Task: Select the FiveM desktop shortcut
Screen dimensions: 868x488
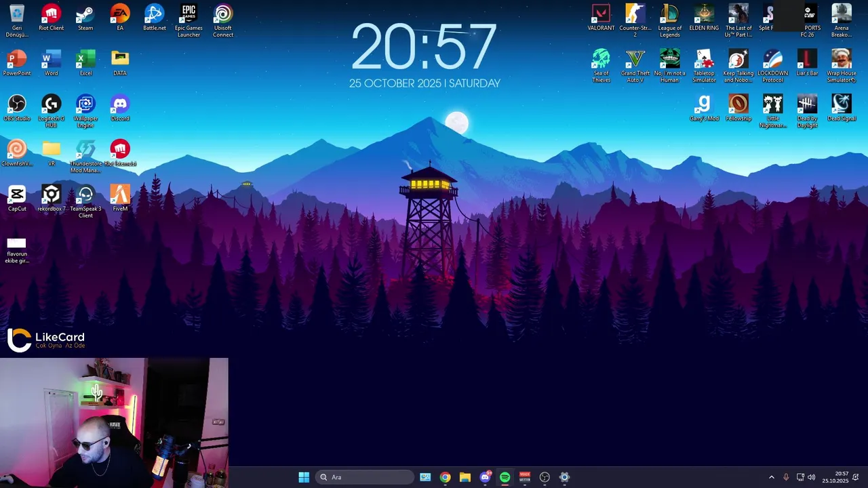Action: pyautogui.click(x=120, y=199)
